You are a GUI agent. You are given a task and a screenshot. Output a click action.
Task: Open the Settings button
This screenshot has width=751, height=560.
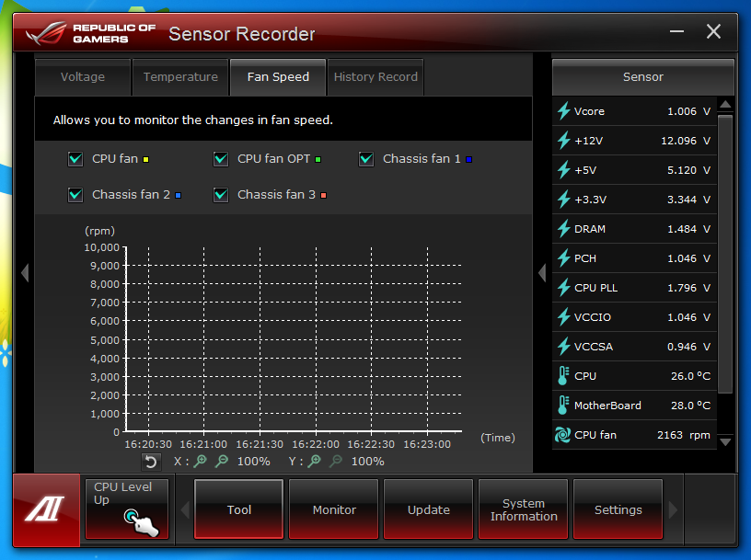point(618,509)
